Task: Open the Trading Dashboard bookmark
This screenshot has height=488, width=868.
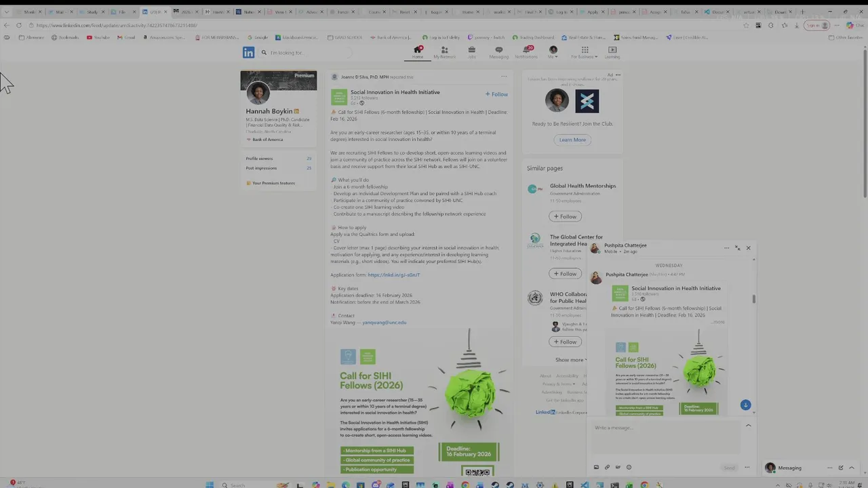Action: [x=533, y=37]
